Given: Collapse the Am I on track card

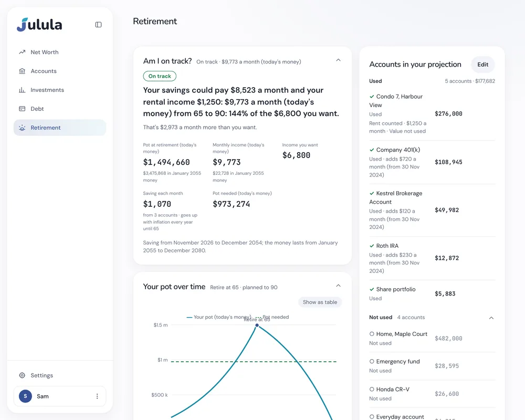Looking at the screenshot, I should click(x=338, y=60).
